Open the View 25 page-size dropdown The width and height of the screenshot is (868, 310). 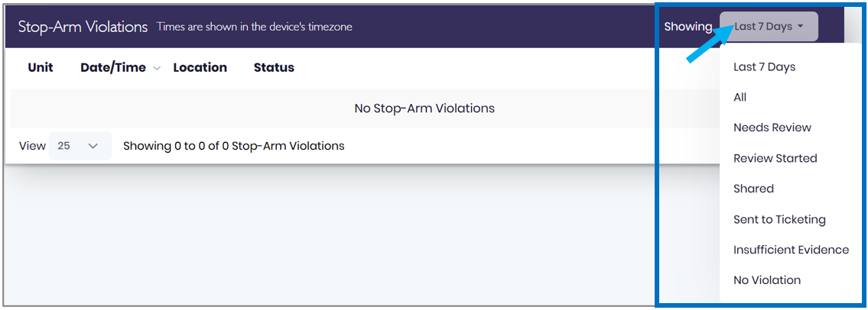coord(80,146)
